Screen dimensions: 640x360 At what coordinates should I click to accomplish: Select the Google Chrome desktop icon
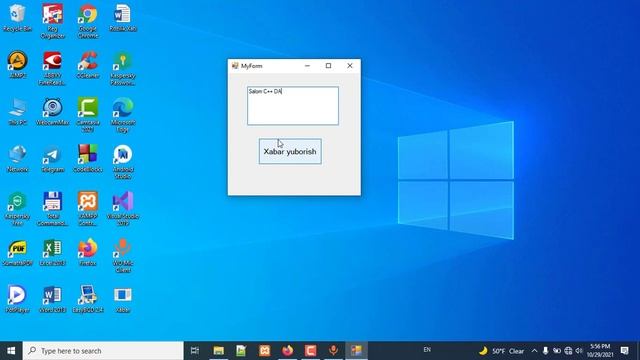coord(88,21)
